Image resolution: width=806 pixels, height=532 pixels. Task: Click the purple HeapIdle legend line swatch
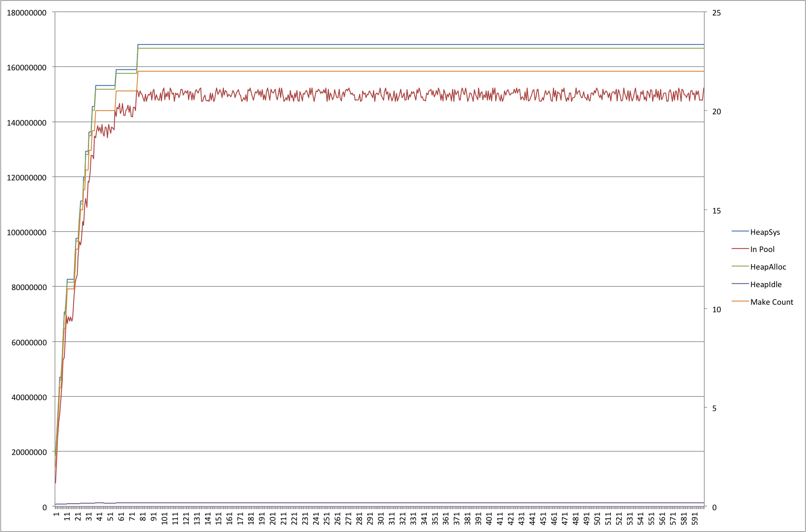740,284
